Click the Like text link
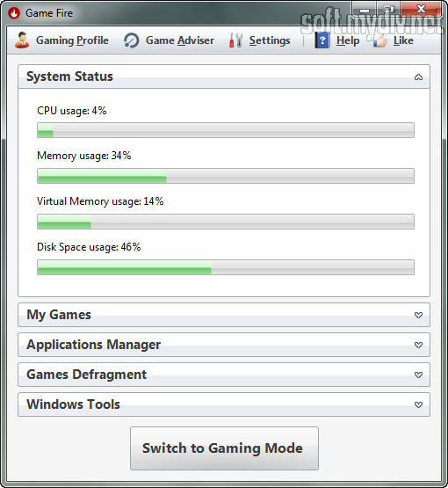Image resolution: width=448 pixels, height=488 pixels. coord(403,40)
